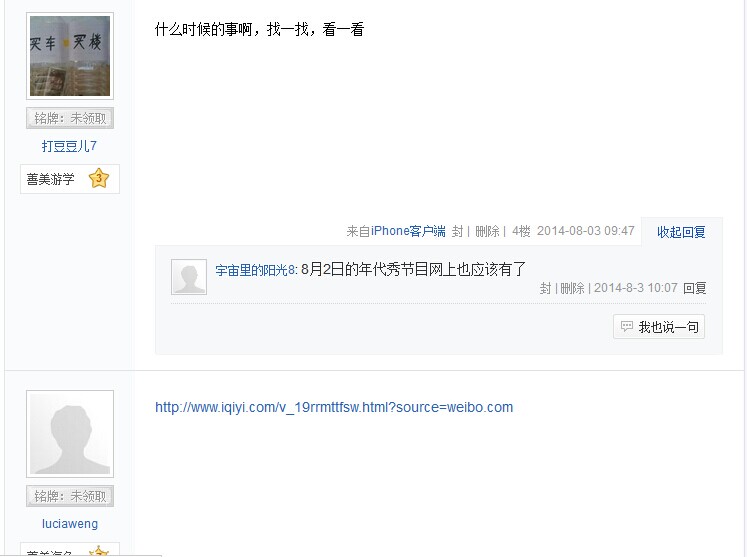Click 打豆豆儿7's profile avatar image
The height and width of the screenshot is (557, 747).
pyautogui.click(x=70, y=56)
